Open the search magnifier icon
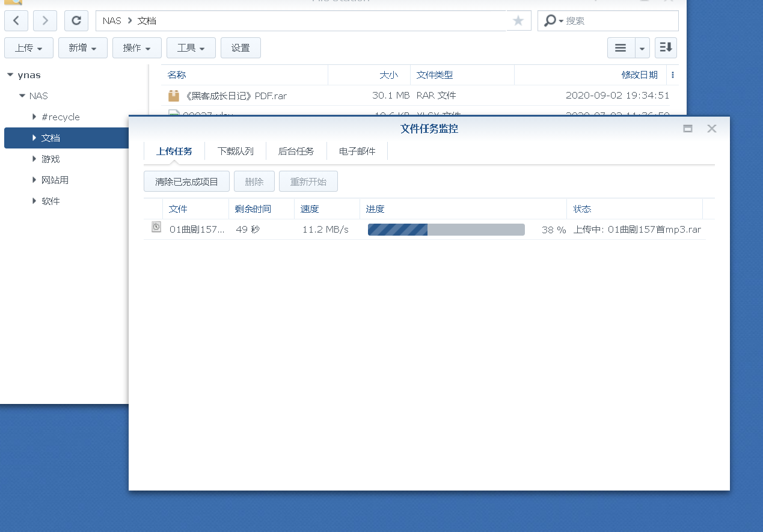Image resolution: width=763 pixels, height=532 pixels. [x=549, y=20]
